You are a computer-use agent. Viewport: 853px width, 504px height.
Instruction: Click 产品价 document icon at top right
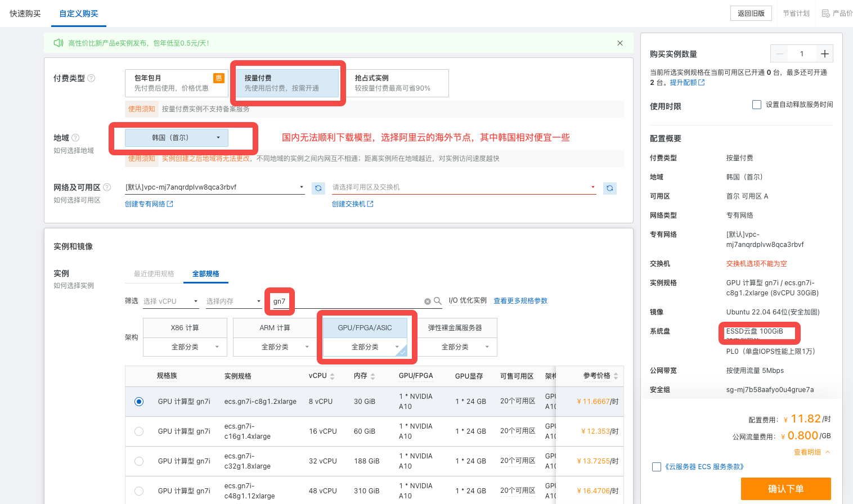coord(826,13)
